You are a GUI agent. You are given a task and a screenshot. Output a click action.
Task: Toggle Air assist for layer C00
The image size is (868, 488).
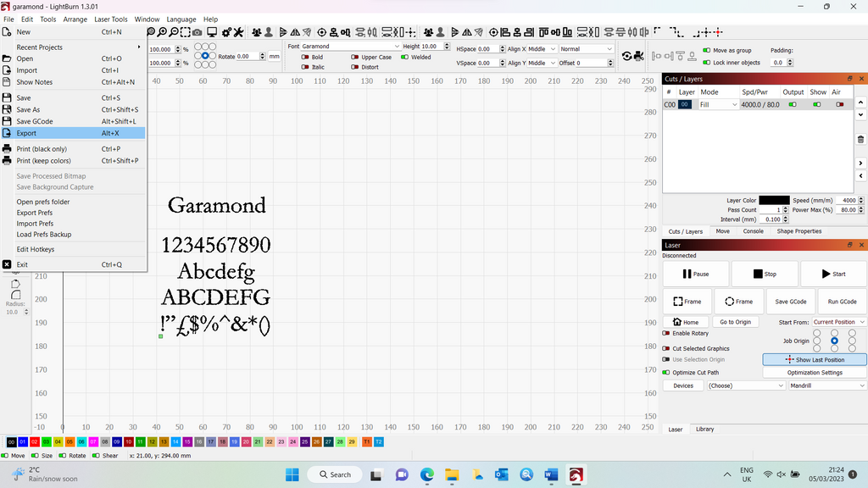840,104
